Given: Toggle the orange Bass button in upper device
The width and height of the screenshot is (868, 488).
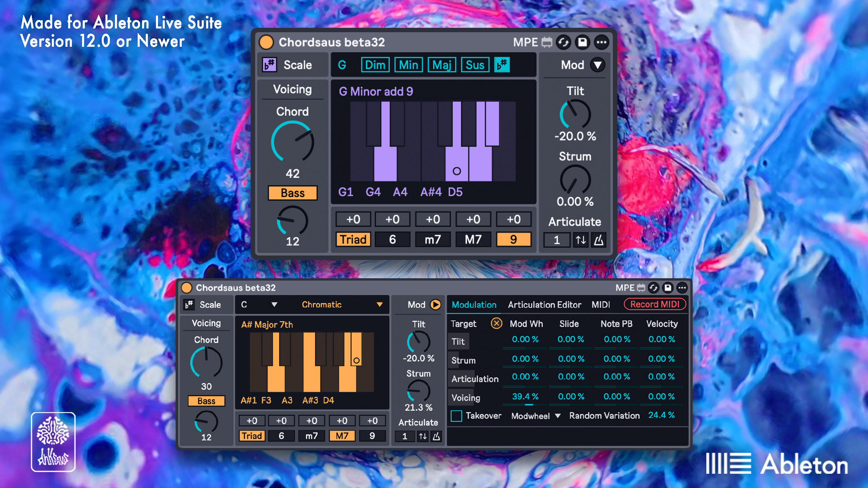Looking at the screenshot, I should click(x=293, y=193).
